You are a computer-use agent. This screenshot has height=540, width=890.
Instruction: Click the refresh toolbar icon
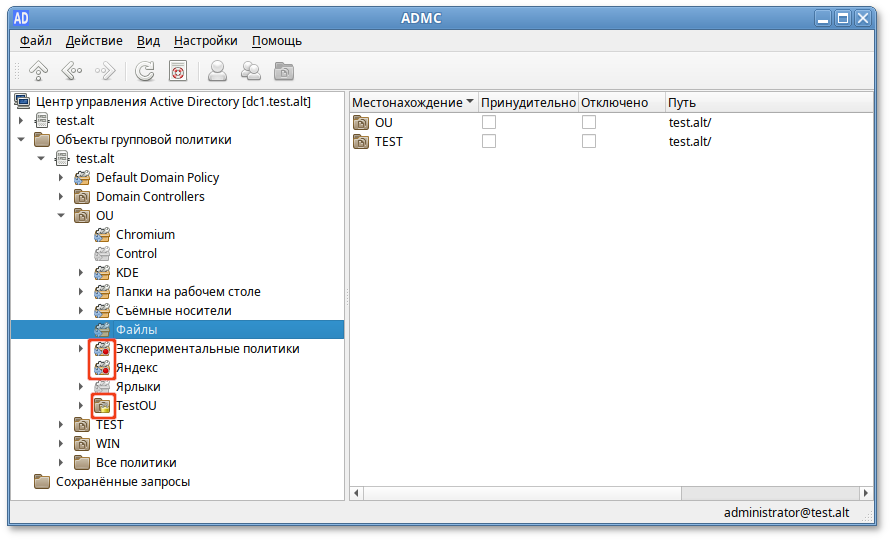(146, 71)
